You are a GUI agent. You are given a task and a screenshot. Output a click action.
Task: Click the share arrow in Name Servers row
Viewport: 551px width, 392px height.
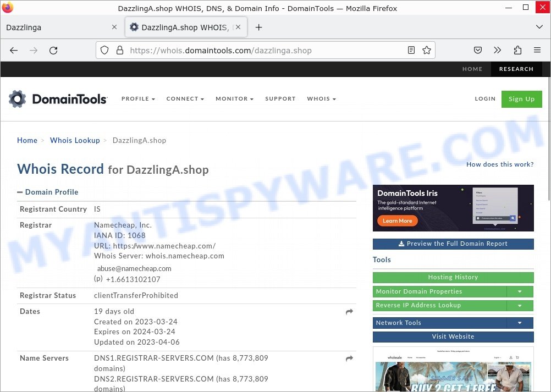(349, 358)
